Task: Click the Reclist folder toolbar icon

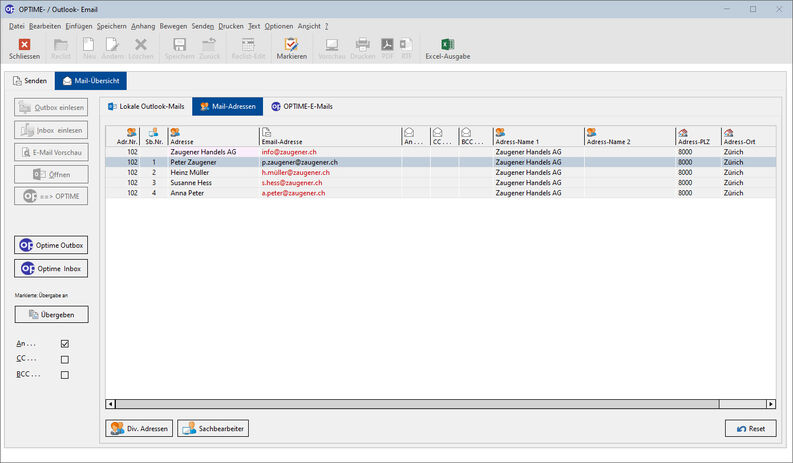Action: [61, 45]
